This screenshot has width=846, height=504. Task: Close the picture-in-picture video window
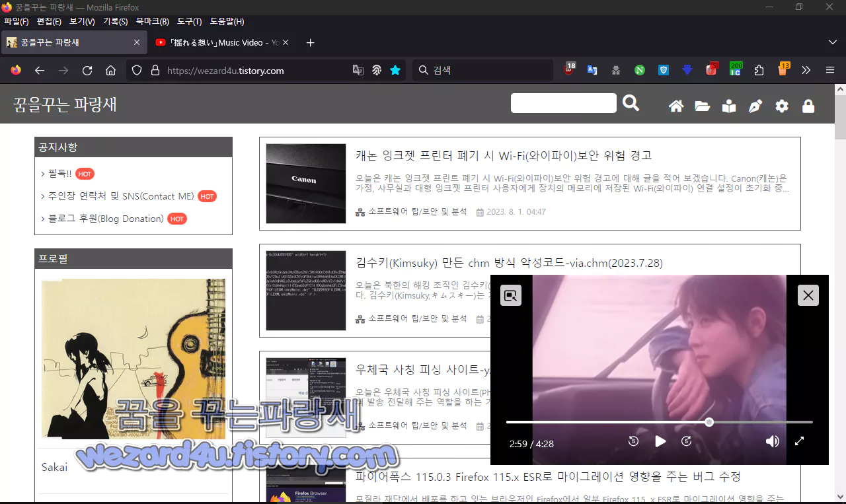coord(808,295)
